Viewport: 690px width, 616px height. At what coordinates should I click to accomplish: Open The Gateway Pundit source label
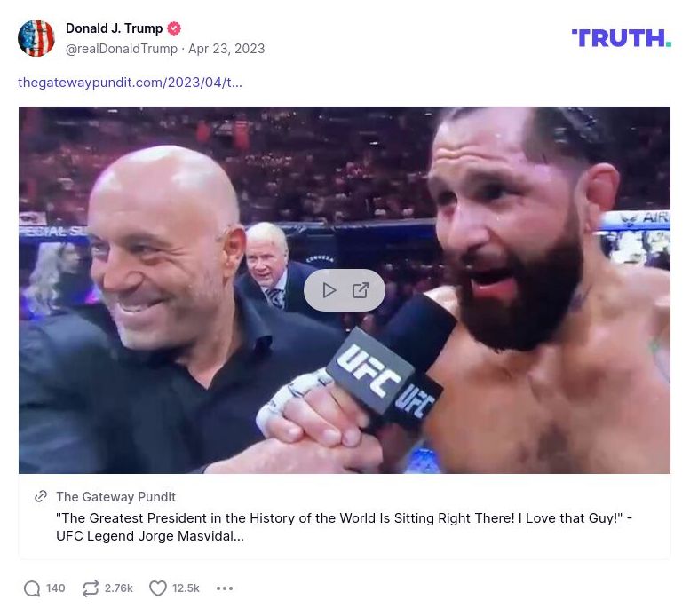pyautogui.click(x=115, y=497)
